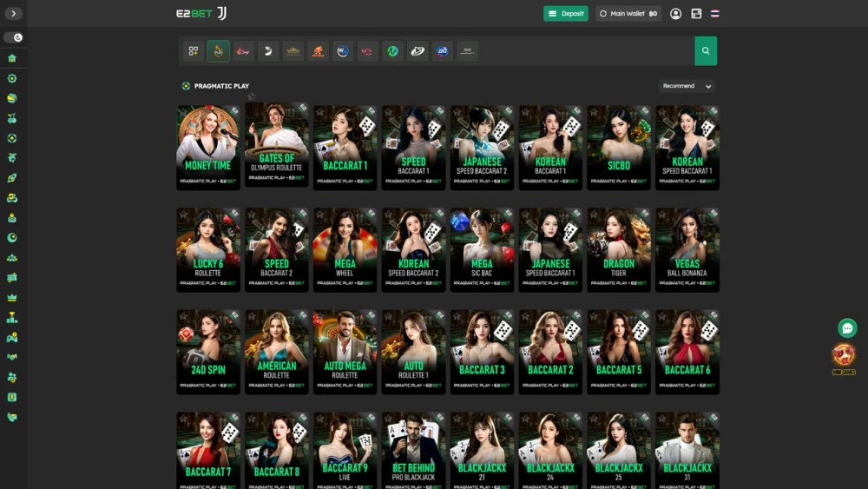Open the fish game sidebar icon
868x489 pixels.
pos(11,158)
